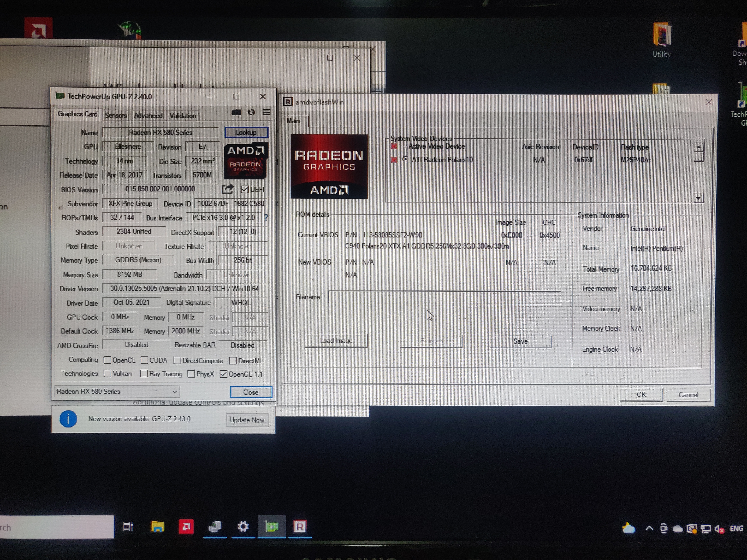Click Cancel in amdvbflashWin
Viewport: 747px width, 560px height.
pyautogui.click(x=688, y=395)
